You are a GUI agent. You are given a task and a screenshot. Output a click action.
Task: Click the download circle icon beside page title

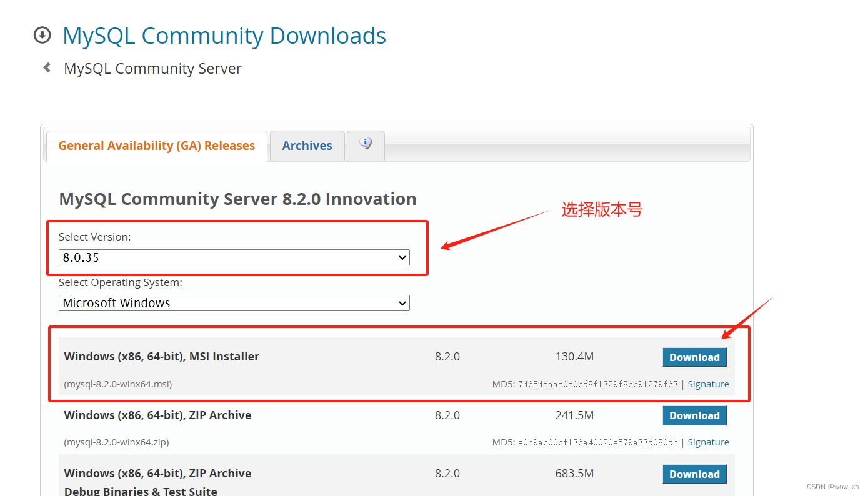coord(42,36)
